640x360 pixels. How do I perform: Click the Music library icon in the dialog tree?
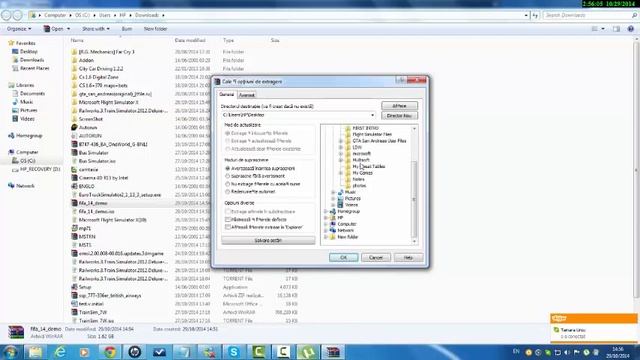click(x=340, y=192)
